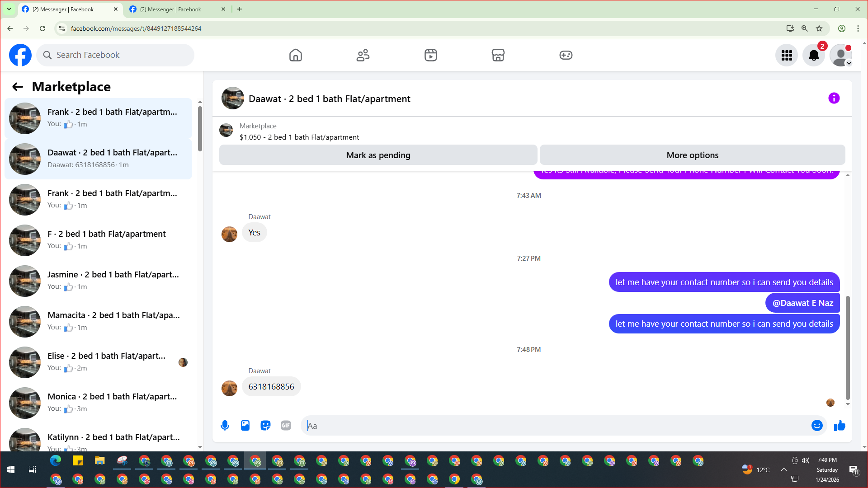Viewport: 868px width, 488px height.
Task: Click the chat messages scrollbar
Action: click(848, 348)
